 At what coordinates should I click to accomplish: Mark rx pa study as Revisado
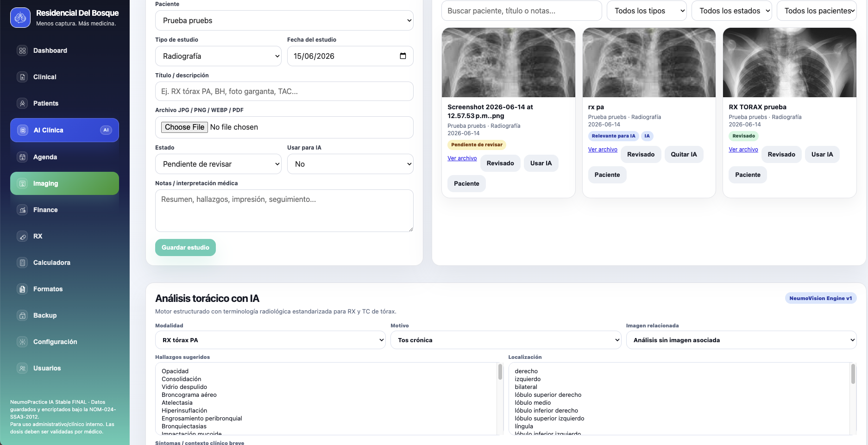641,154
